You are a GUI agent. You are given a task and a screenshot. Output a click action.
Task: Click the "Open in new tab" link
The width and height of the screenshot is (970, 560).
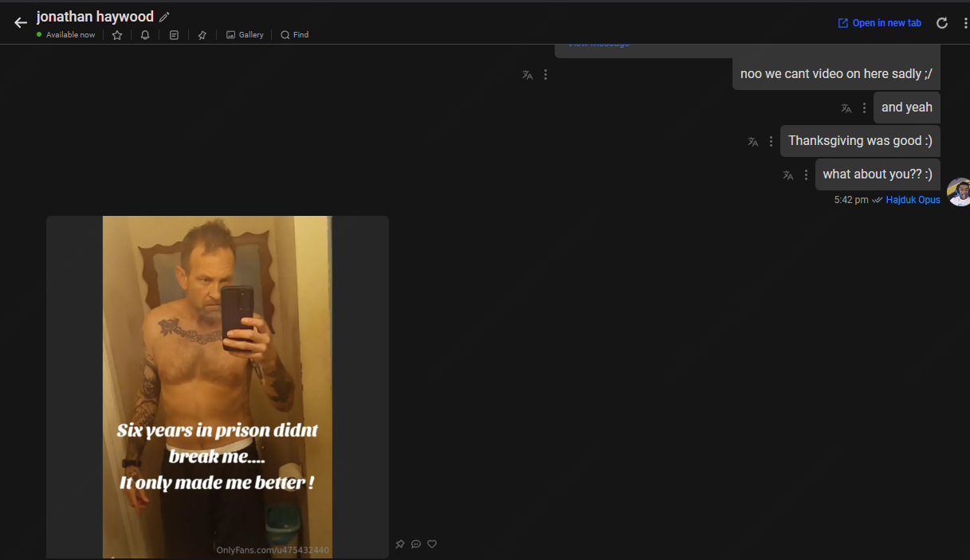point(879,22)
